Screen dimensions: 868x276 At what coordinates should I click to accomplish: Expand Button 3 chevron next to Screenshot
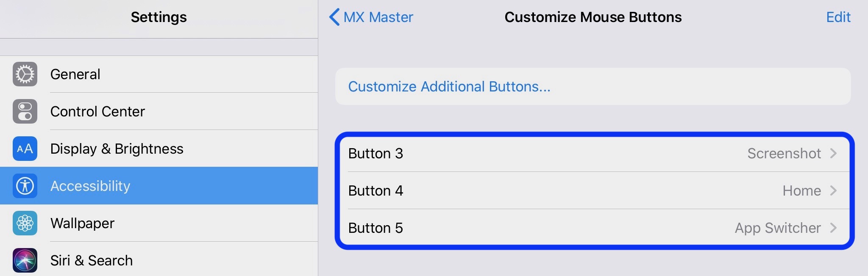833,153
